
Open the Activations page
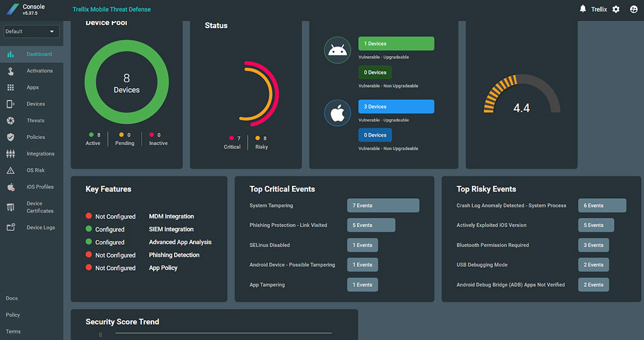coord(39,70)
